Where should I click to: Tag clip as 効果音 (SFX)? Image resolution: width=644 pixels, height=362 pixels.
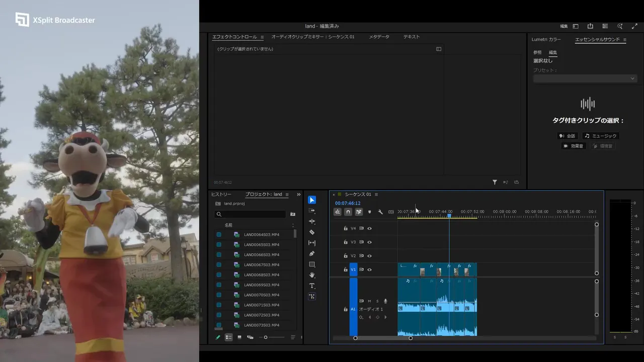click(574, 146)
